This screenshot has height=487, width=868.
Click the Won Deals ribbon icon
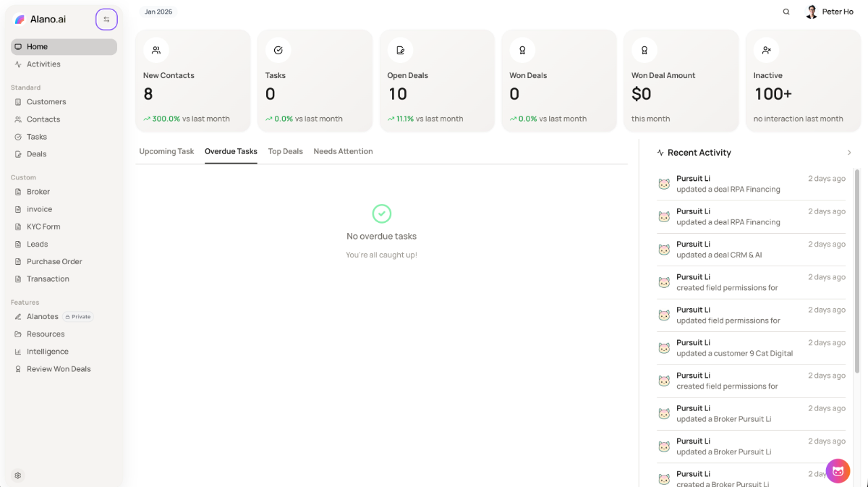point(522,50)
